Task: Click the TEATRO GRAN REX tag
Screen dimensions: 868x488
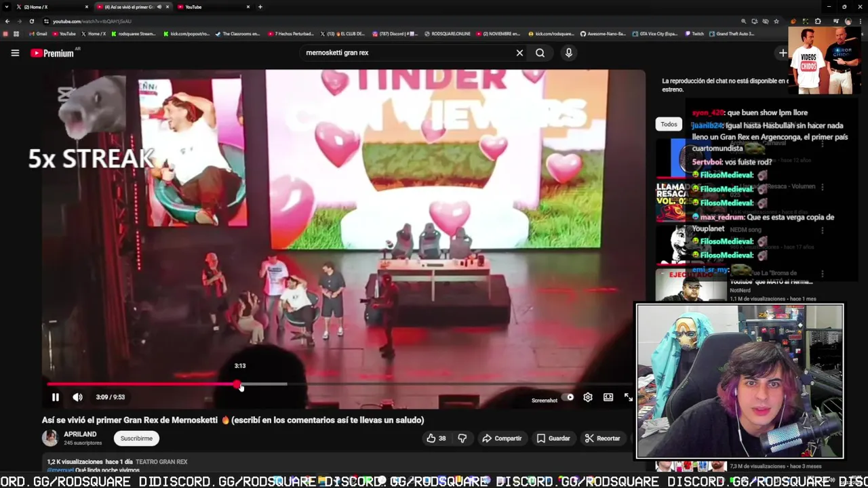Action: (x=161, y=462)
